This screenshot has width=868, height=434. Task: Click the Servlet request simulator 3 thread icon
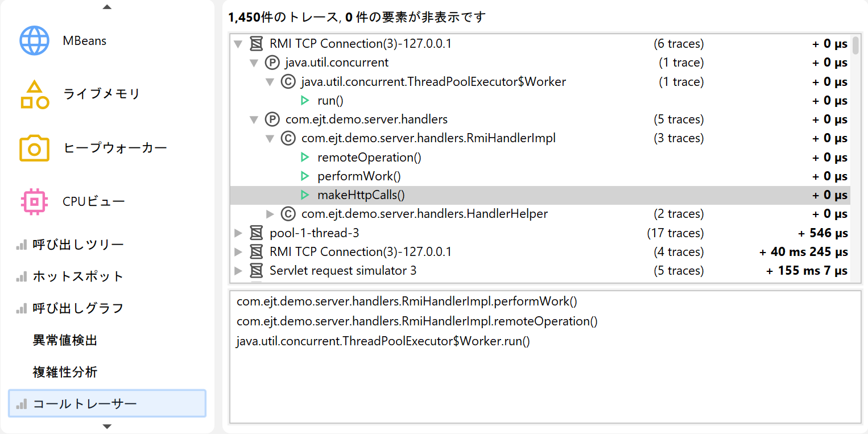pos(257,271)
